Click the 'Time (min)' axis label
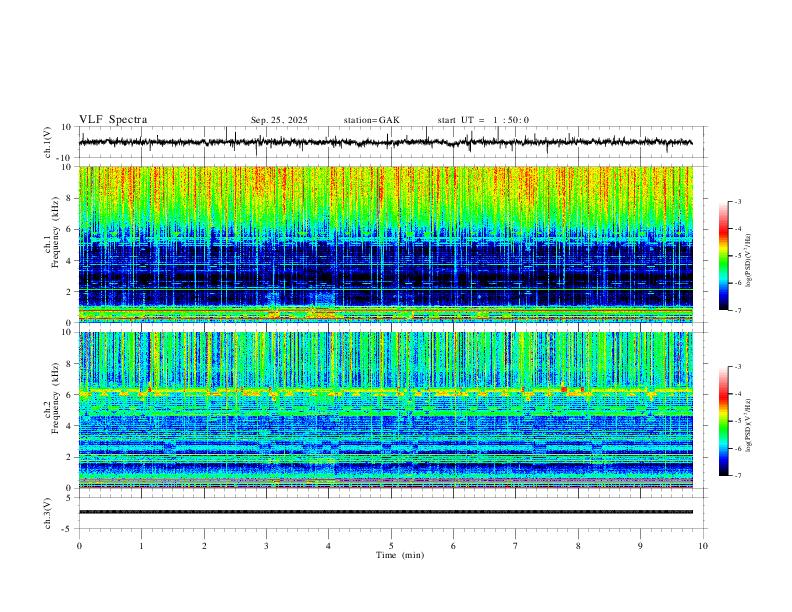 click(x=400, y=555)
